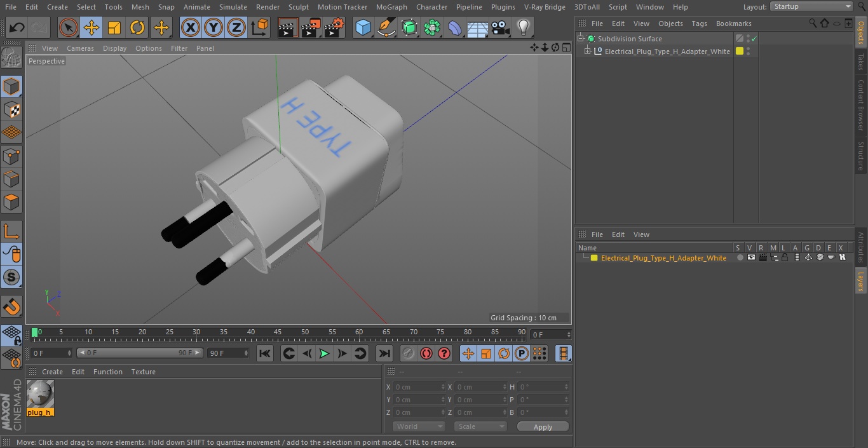The height and width of the screenshot is (448, 868).
Task: Click the X position input field
Action: 419,387
